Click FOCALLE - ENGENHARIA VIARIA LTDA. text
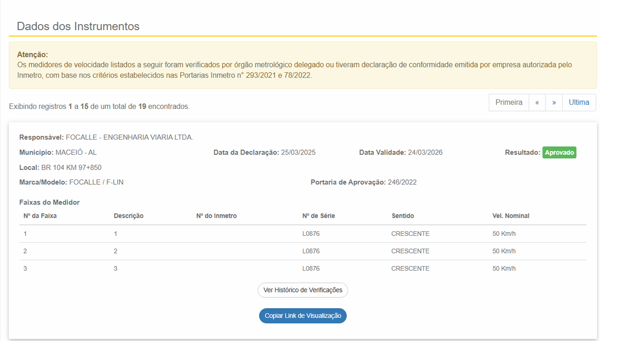The image size is (644, 341). coord(130,137)
